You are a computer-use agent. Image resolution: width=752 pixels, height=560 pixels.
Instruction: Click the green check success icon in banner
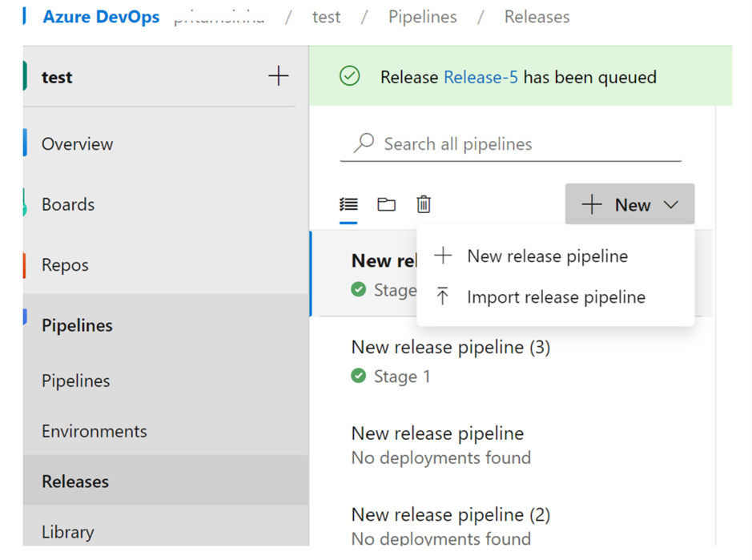click(x=350, y=77)
